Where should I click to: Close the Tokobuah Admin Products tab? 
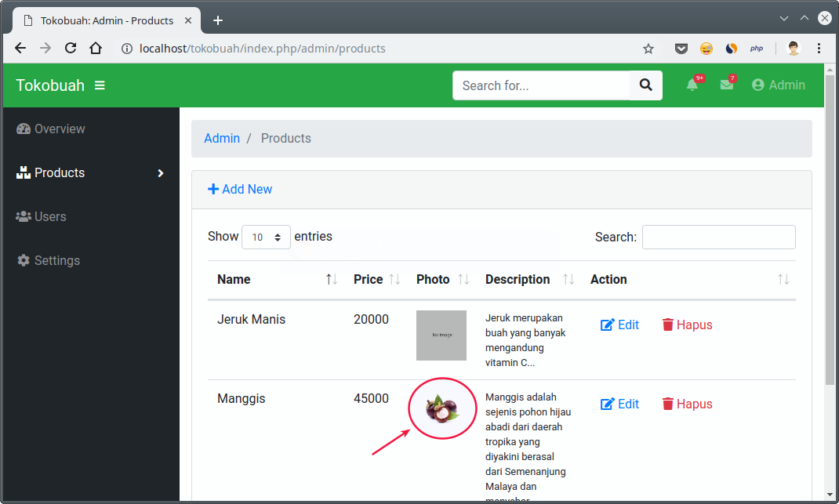[188, 20]
